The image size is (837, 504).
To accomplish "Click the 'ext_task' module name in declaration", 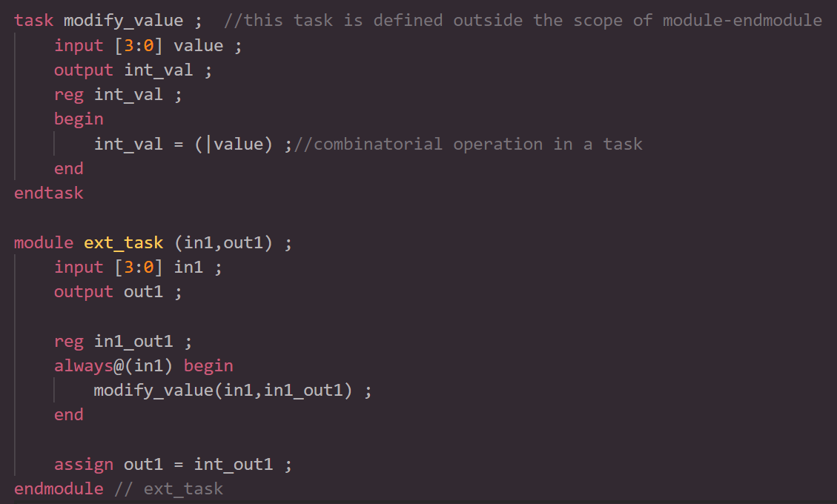I will [x=123, y=243].
